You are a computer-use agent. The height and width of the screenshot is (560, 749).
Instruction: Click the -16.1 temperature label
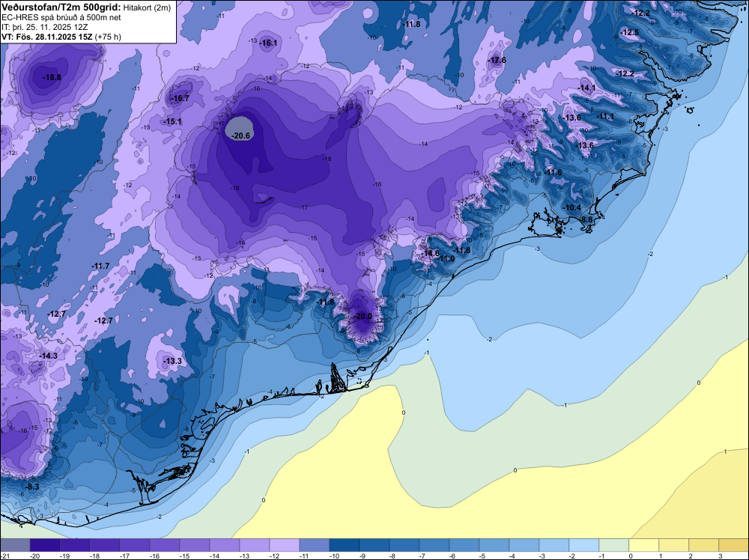(x=268, y=43)
